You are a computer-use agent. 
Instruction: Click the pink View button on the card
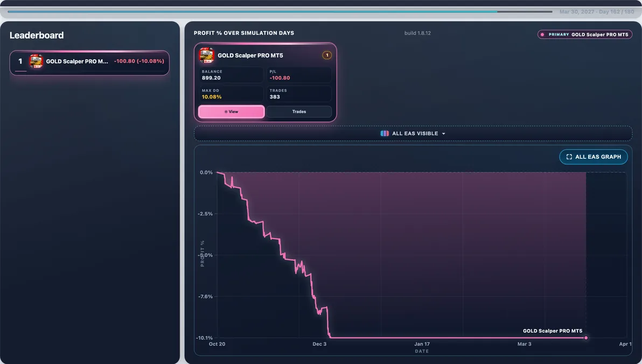click(x=232, y=112)
